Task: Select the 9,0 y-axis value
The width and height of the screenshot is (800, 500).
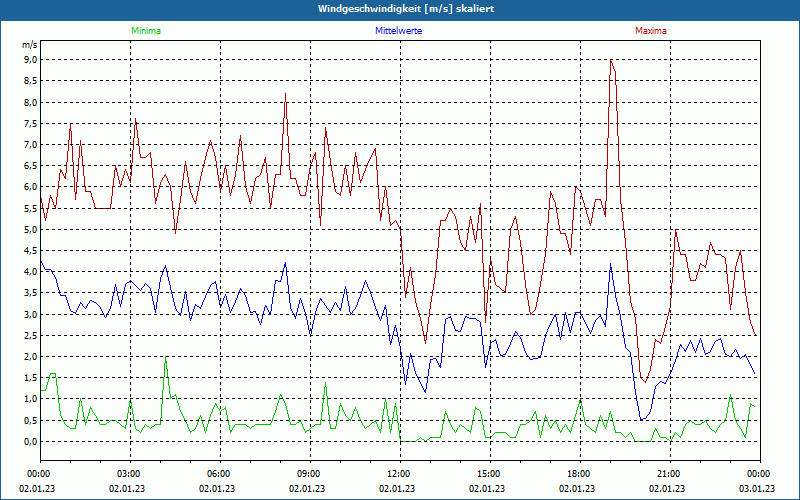Action: (31, 60)
